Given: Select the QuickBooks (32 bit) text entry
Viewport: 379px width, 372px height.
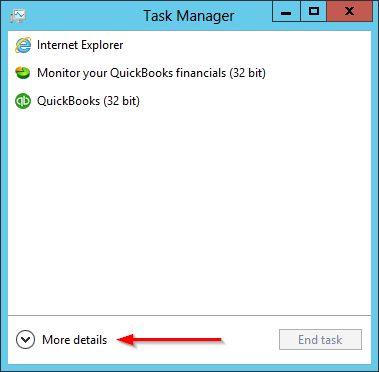Looking at the screenshot, I should coord(88,101).
